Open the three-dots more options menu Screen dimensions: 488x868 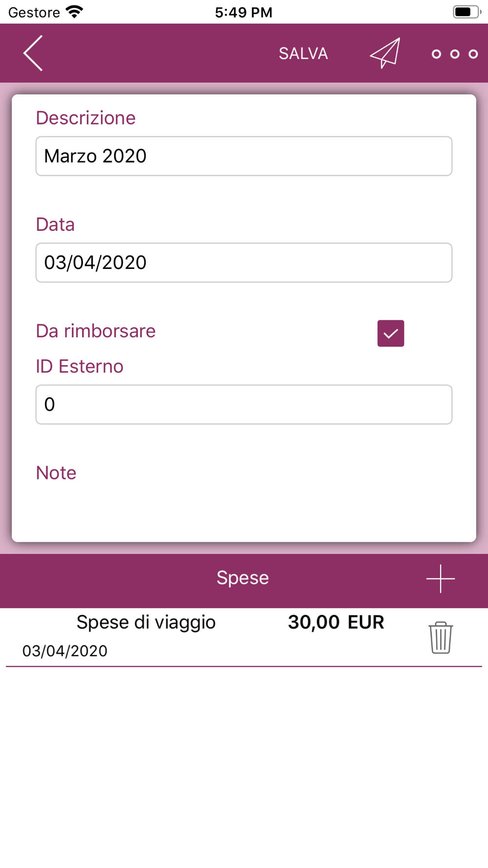[x=454, y=54]
